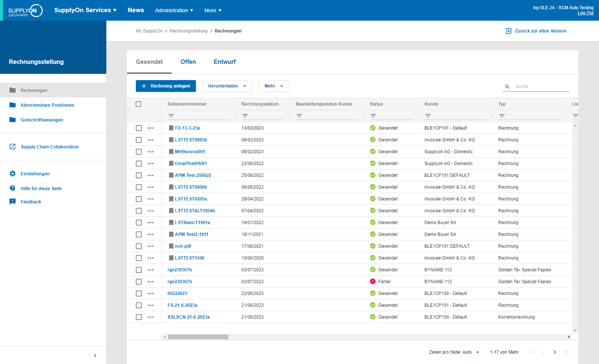Viewport: 599px width, 364px height.
Task: Collapse the sidebar with the chevron
Action: pyautogui.click(x=95, y=356)
